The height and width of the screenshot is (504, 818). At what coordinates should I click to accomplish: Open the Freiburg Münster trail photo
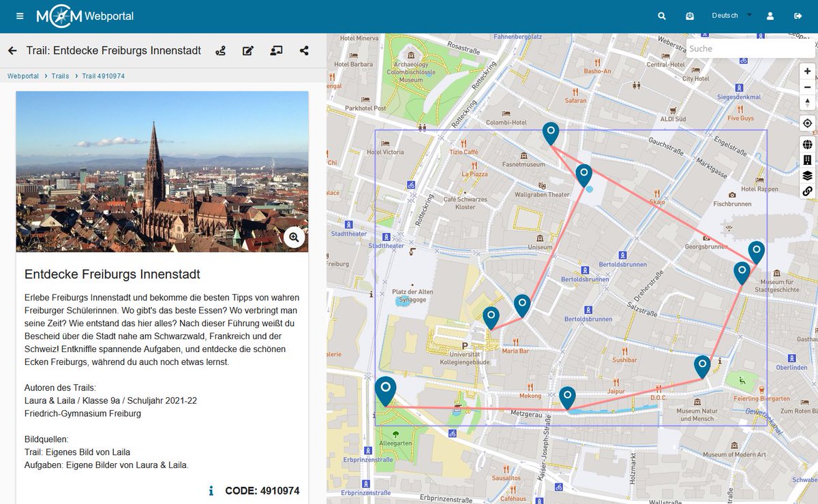click(x=162, y=172)
